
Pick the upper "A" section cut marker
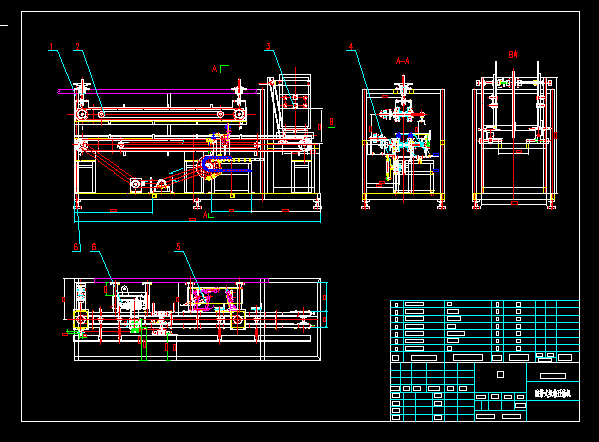[x=215, y=69]
